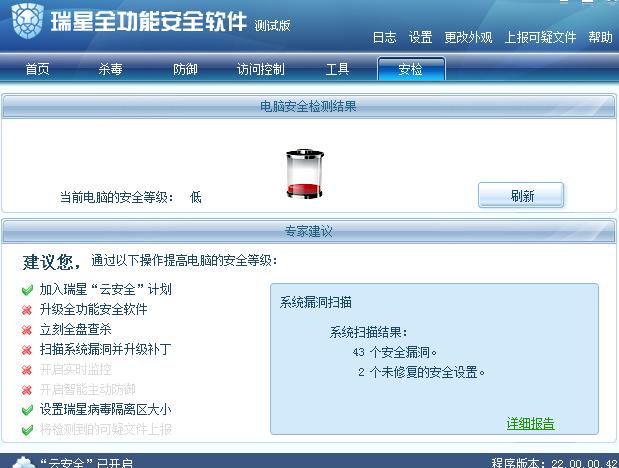Open the 防御 tab
Screen dimensions: 619x468
[186, 70]
